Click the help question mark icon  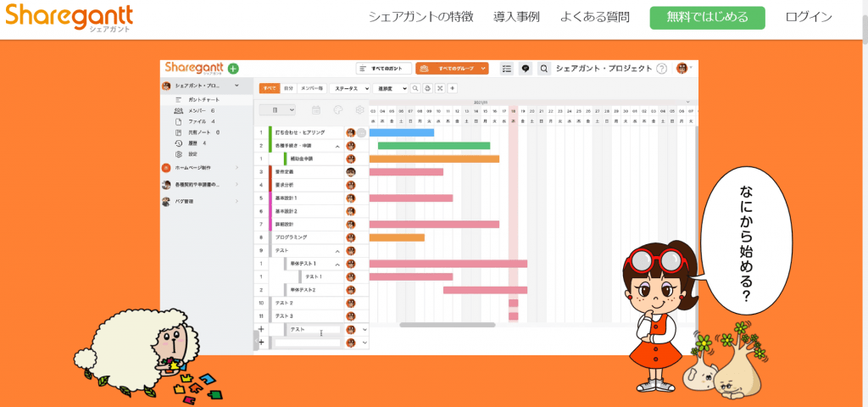[662, 69]
